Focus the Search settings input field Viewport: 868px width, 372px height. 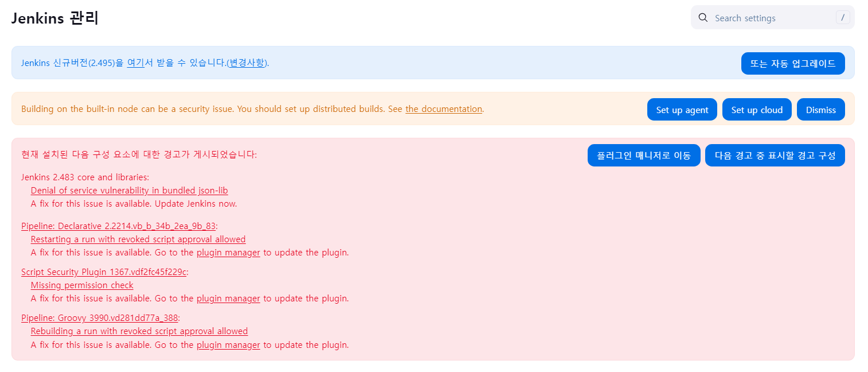pos(772,18)
